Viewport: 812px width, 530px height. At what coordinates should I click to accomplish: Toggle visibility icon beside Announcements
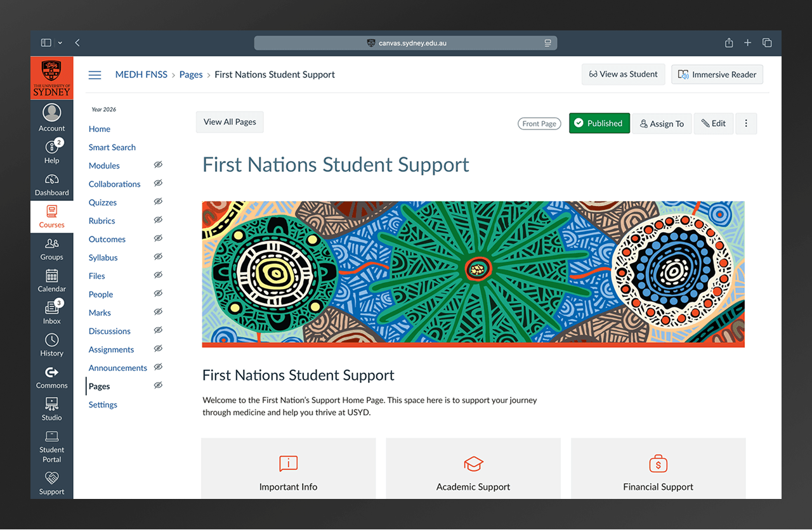(158, 367)
